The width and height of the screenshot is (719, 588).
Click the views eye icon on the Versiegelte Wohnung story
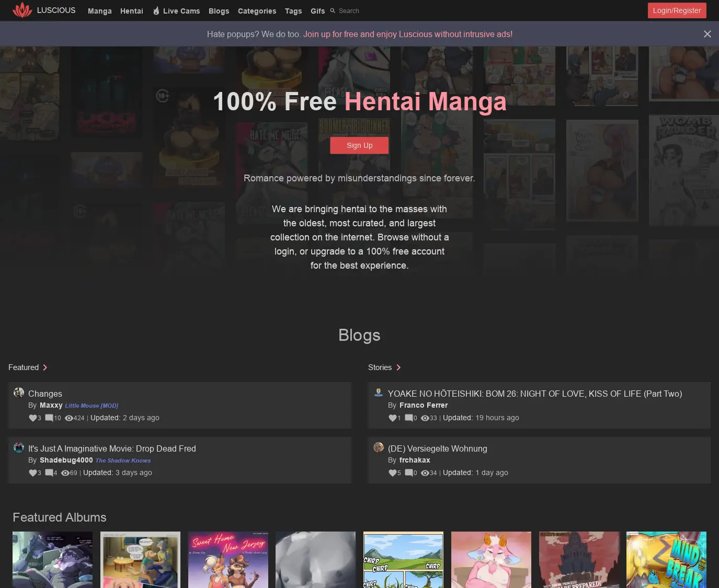425,473
